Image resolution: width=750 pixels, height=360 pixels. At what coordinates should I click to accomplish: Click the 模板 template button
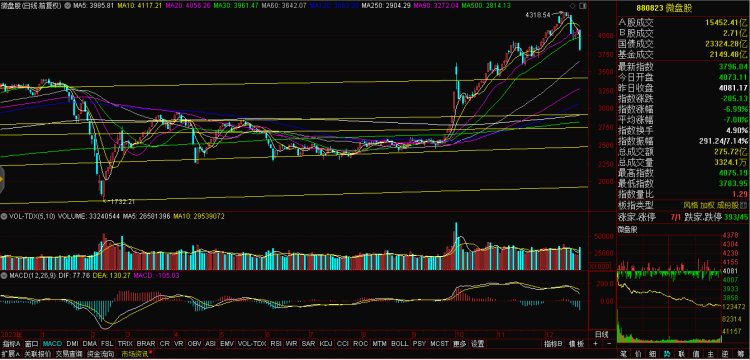click(576, 344)
